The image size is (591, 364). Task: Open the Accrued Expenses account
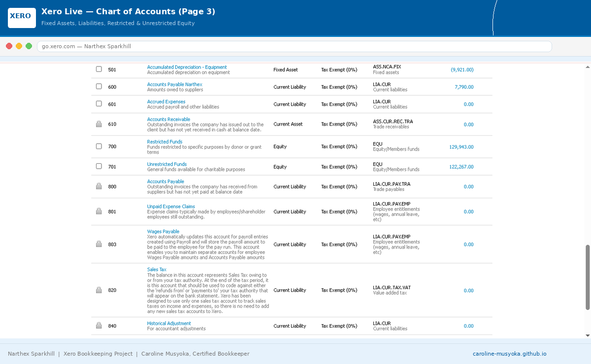tap(166, 102)
